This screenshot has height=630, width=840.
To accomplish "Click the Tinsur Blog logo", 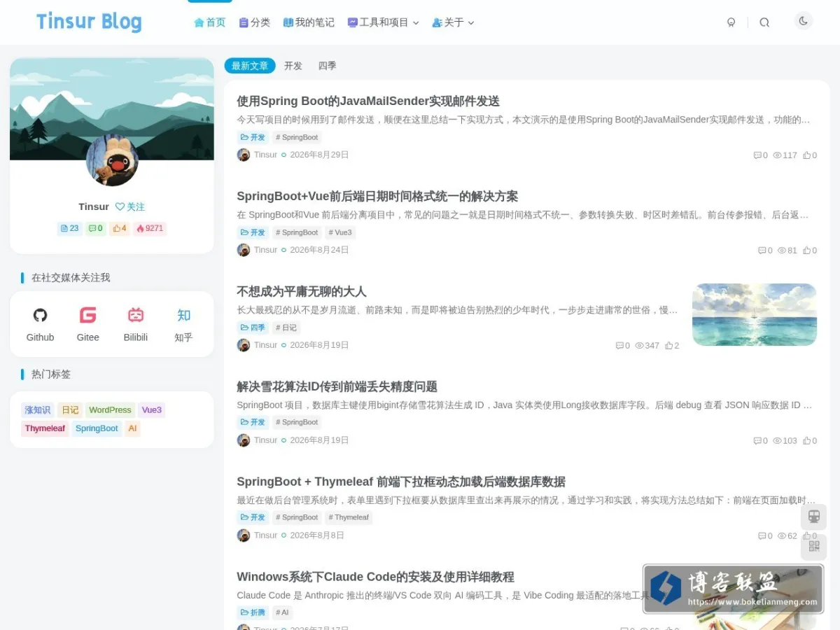I will click(89, 22).
